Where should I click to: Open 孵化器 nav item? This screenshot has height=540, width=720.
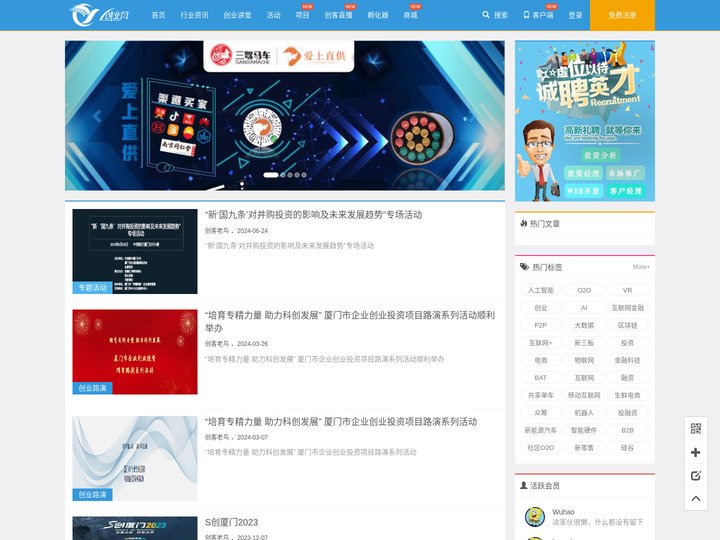pos(378,15)
